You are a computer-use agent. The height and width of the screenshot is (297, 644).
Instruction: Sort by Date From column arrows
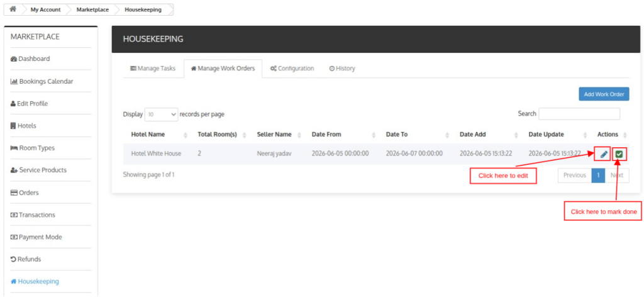374,135
